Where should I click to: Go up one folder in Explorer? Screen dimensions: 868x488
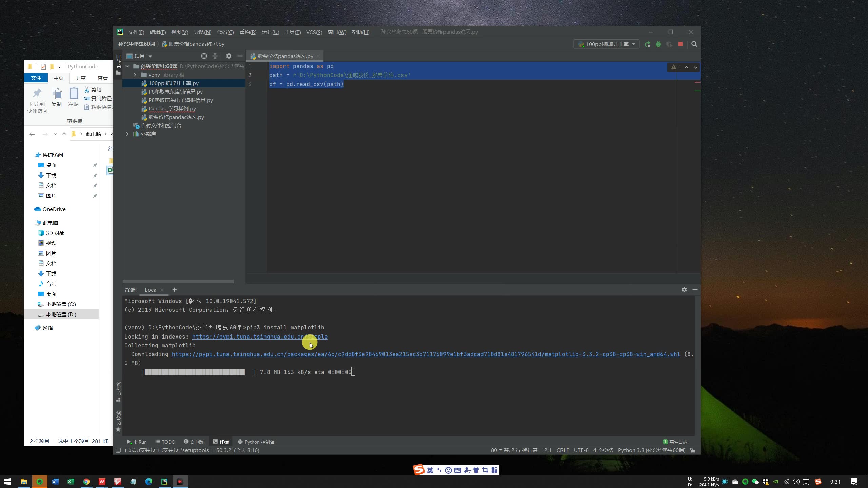point(64,134)
